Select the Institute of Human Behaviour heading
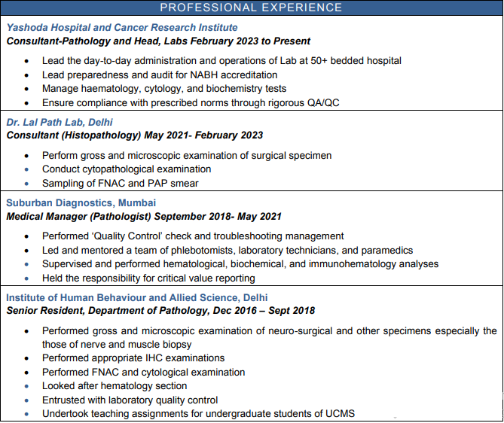 pyautogui.click(x=137, y=297)
